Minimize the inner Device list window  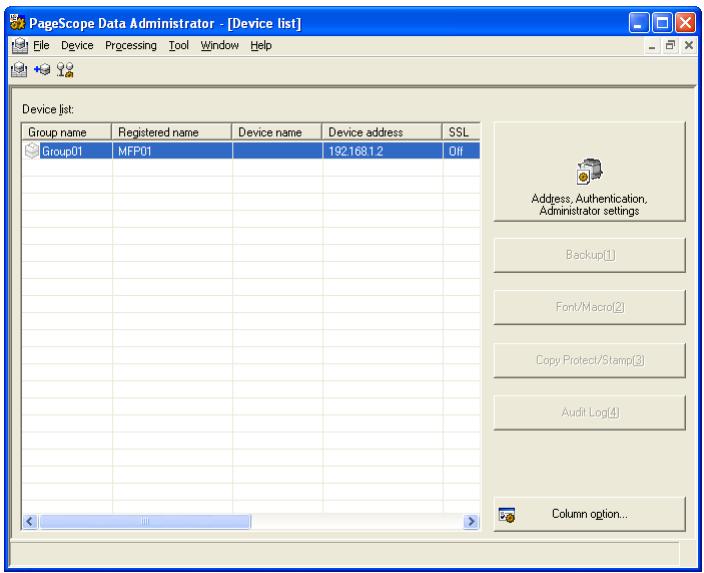click(x=652, y=45)
